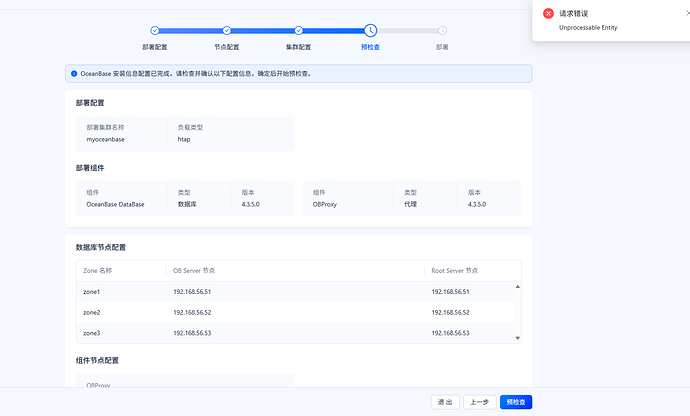Go to the 部署配置 step label
This screenshot has width=690, height=416.
(155, 47)
